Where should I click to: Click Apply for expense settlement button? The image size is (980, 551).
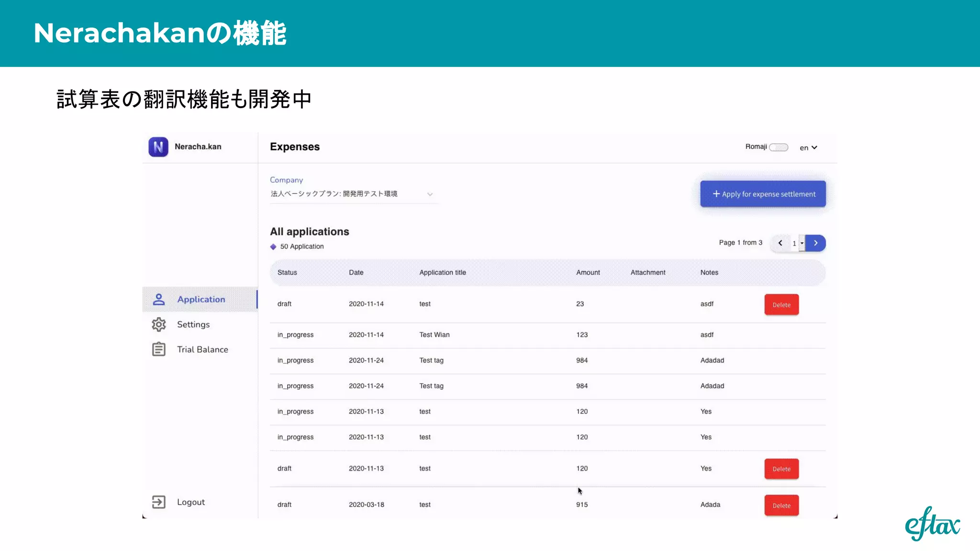point(763,194)
